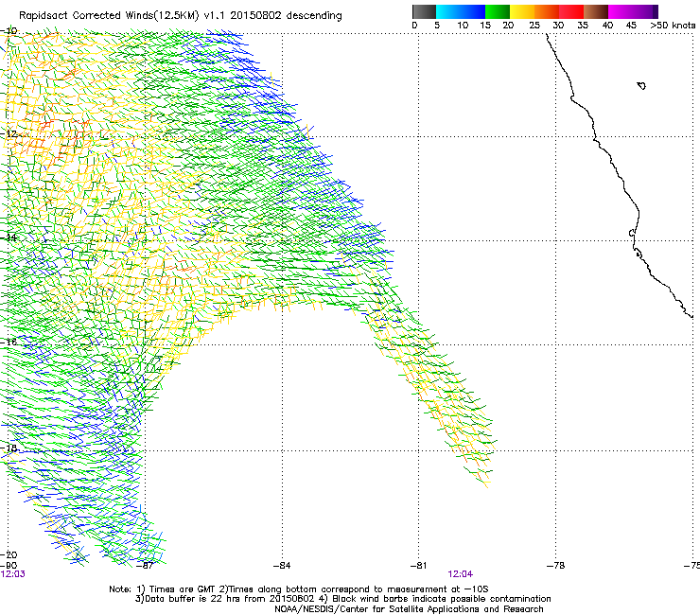The width and height of the screenshot is (700, 615).
Task: Click the brown 35-40 knots legend segment
Action: (596, 11)
